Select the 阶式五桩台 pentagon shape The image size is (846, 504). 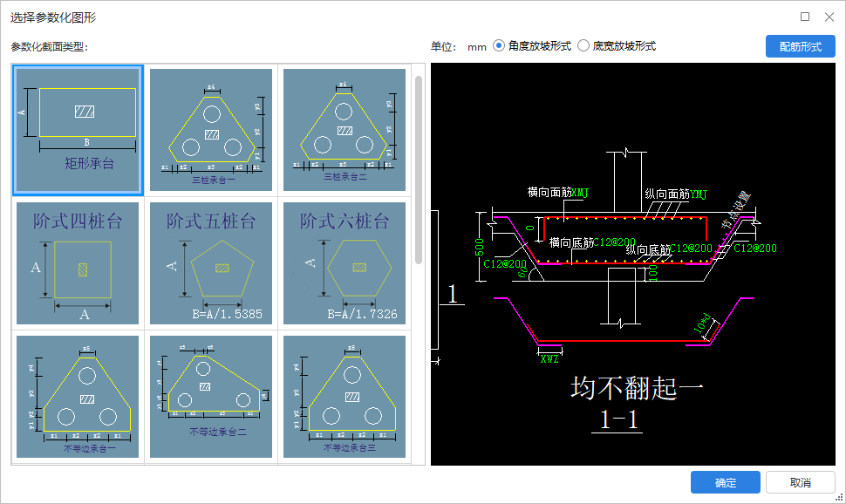211,263
